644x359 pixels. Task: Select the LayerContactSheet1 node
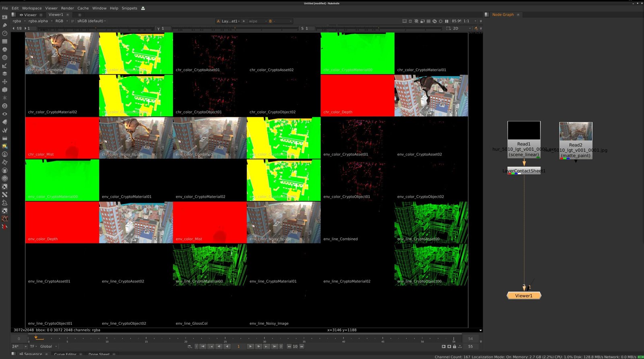[524, 171]
